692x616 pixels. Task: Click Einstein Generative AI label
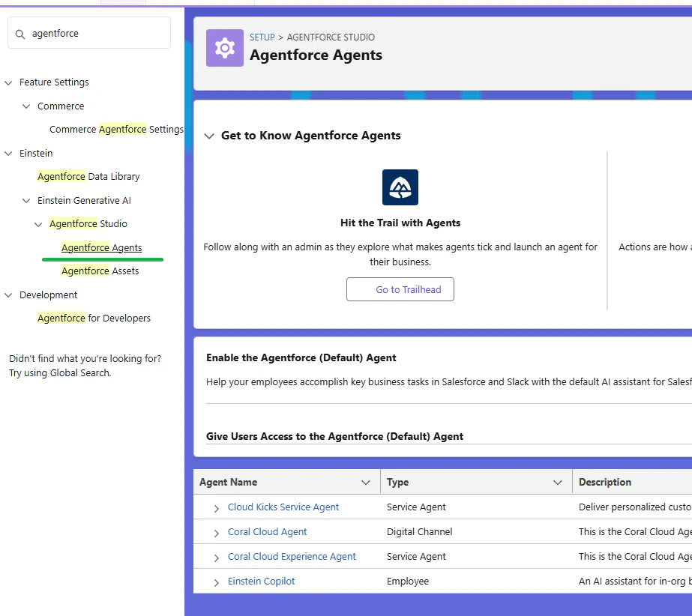point(84,200)
